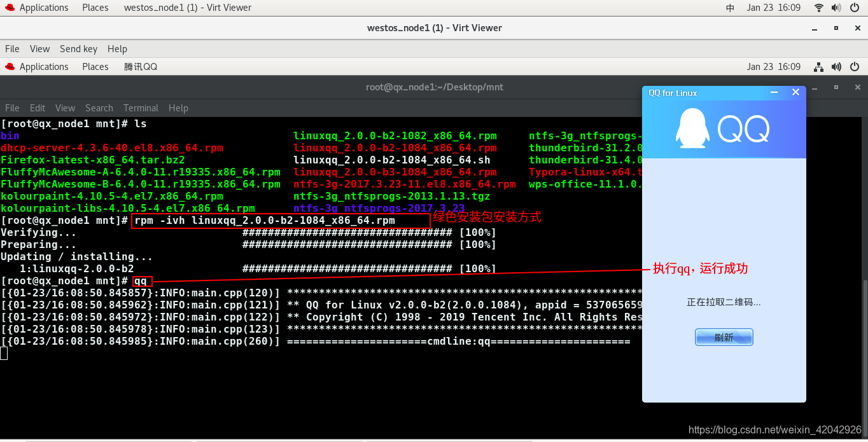Click the red hat icon in guest panel
Image resolution: width=868 pixels, height=442 pixels.
point(10,67)
